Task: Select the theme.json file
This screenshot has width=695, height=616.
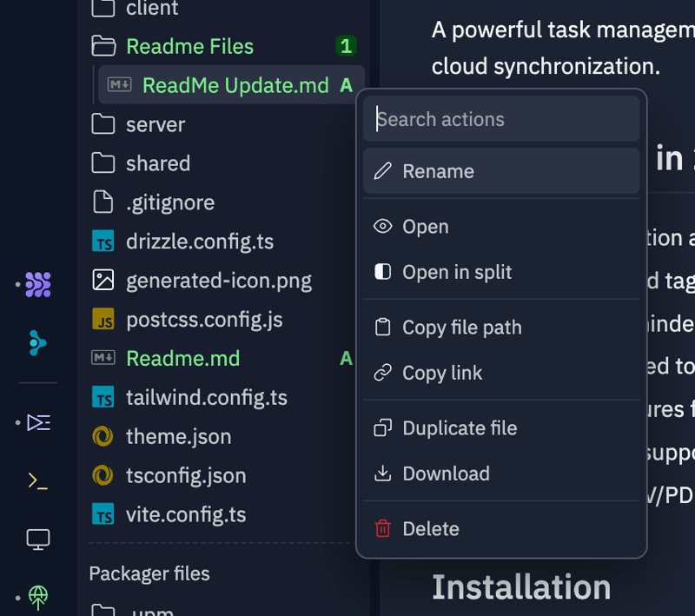Action: pyautogui.click(x=176, y=436)
